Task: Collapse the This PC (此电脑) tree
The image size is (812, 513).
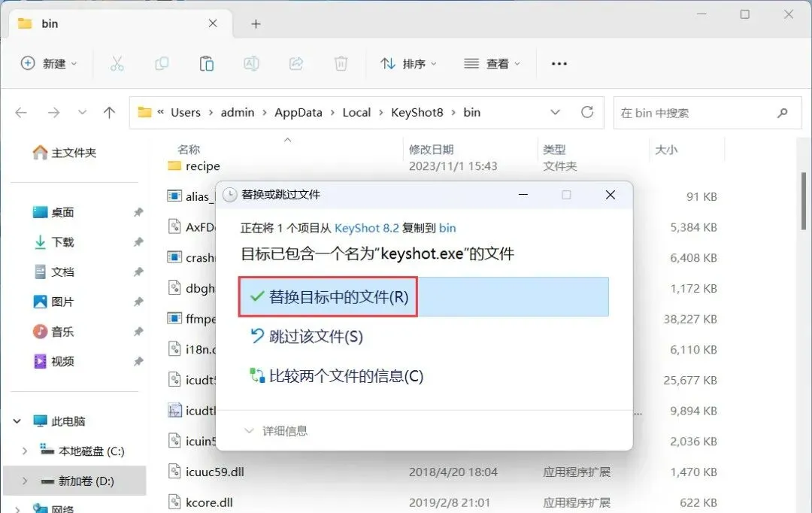Action: [x=17, y=421]
